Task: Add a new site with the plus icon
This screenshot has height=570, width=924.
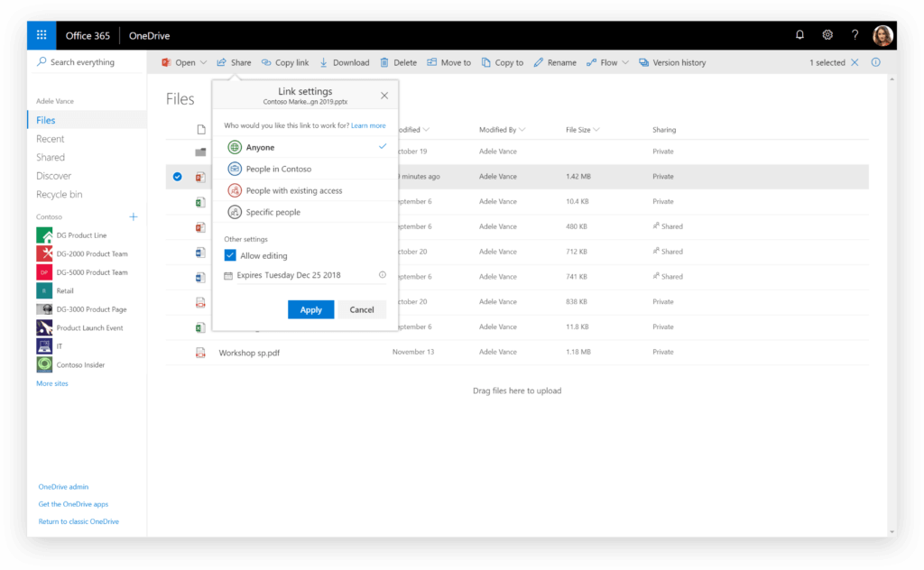Action: tap(134, 216)
